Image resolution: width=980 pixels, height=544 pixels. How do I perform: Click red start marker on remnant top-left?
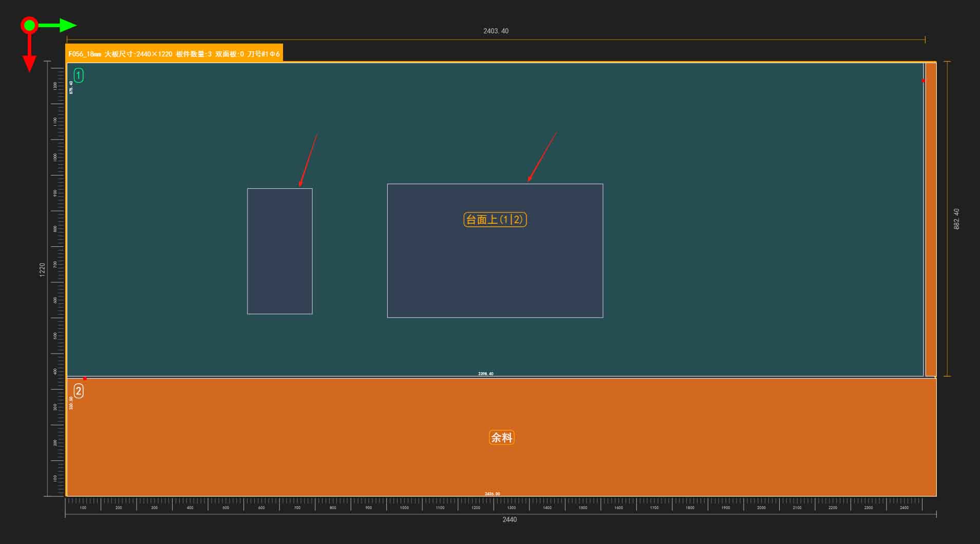coord(85,379)
